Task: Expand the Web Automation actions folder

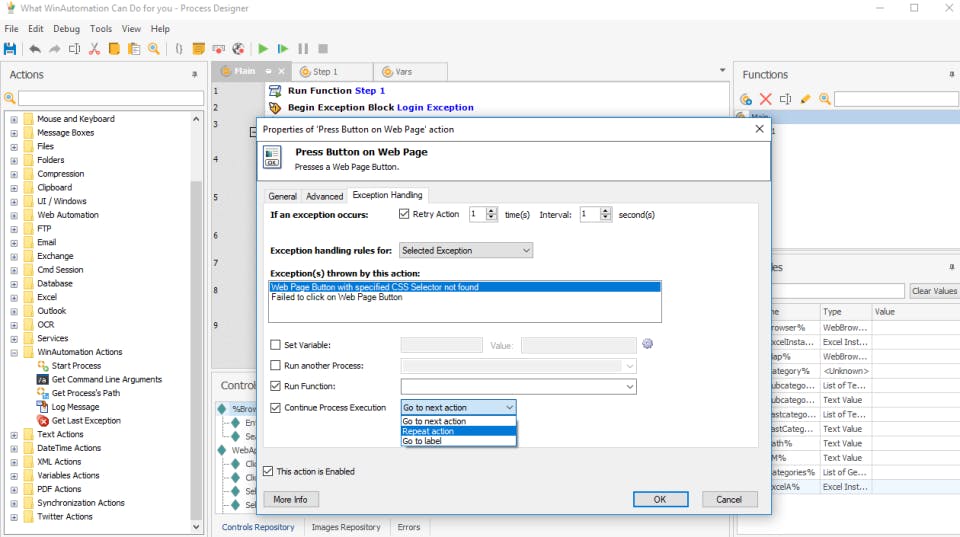Action: pos(14,215)
